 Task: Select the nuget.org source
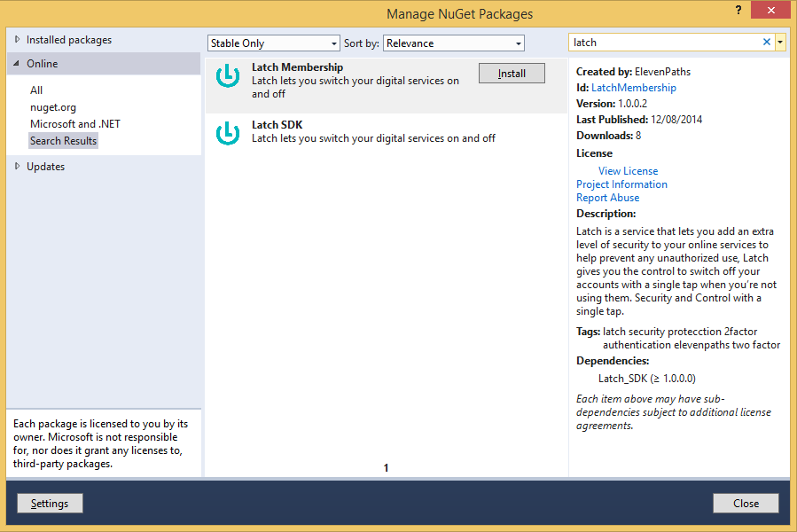53,107
